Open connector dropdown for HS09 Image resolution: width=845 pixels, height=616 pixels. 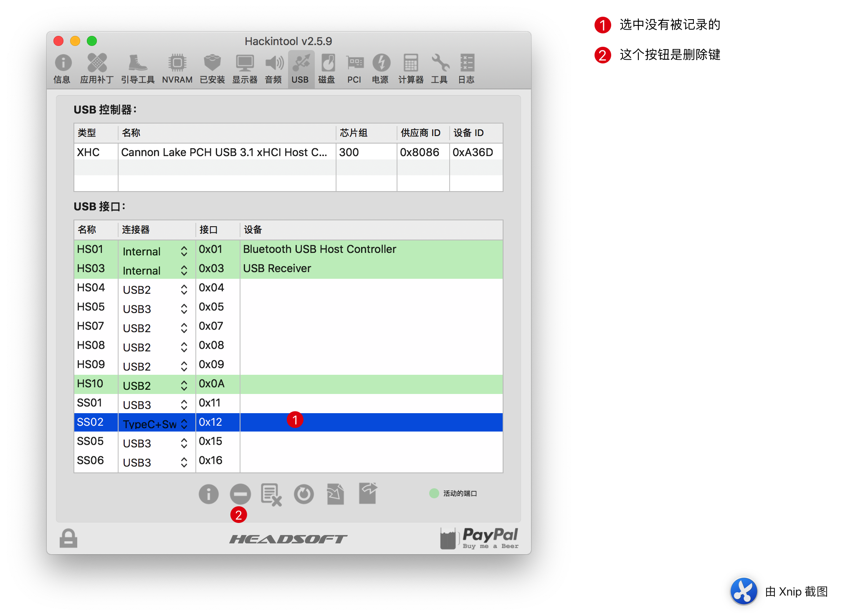pyautogui.click(x=155, y=366)
